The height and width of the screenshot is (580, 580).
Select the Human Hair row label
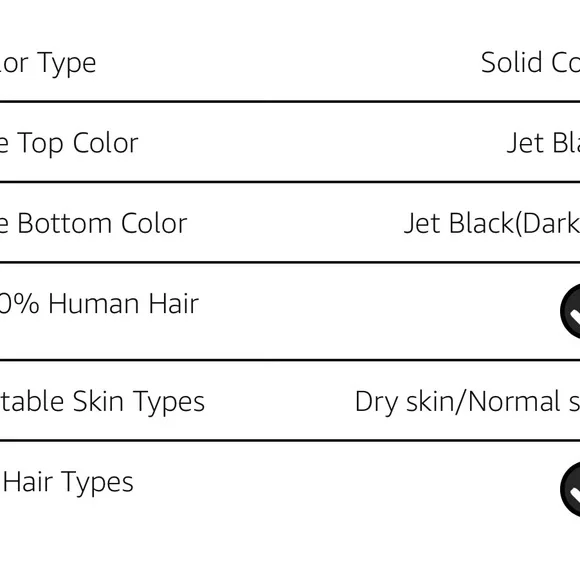[x=99, y=304]
